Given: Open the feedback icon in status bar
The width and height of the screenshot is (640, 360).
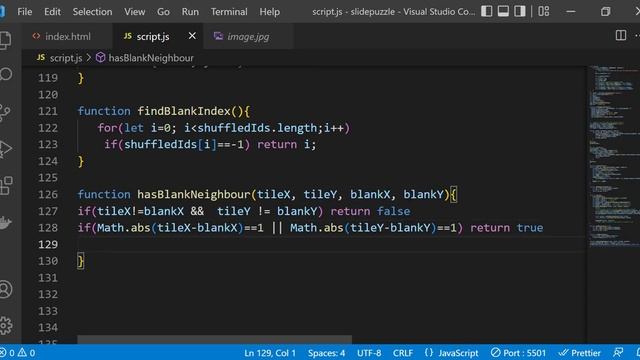Looking at the screenshot, I should 618,353.
